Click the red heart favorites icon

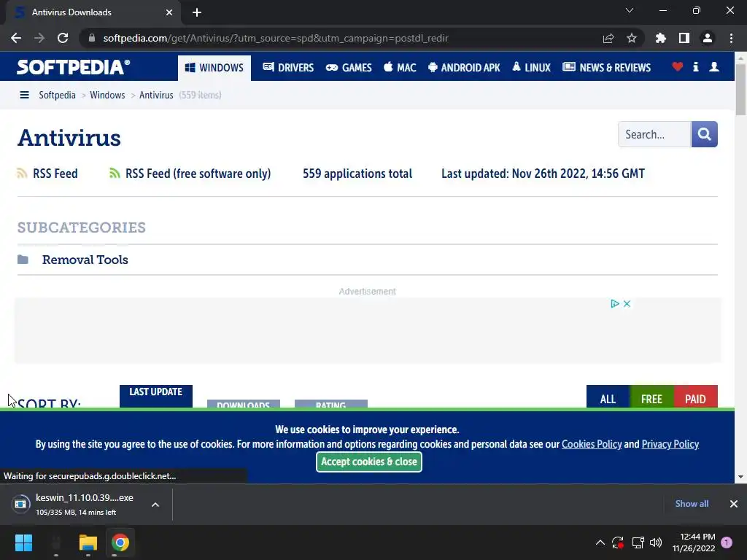click(x=678, y=66)
